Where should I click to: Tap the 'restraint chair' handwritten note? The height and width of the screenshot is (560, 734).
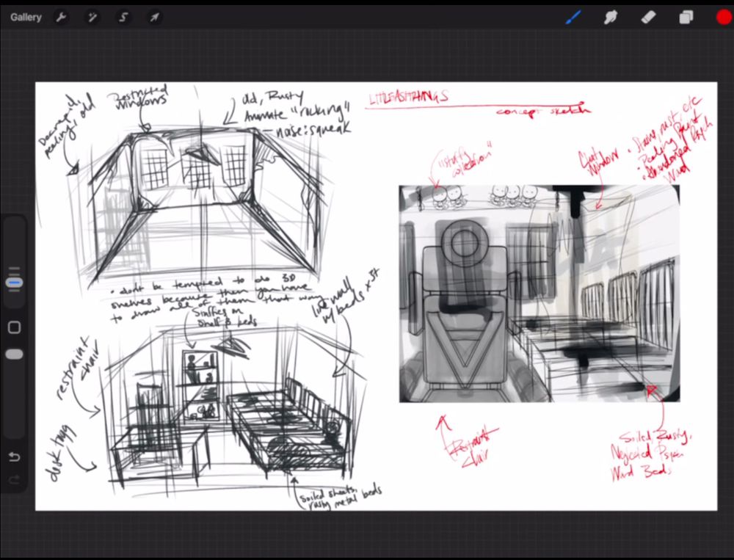(77, 368)
